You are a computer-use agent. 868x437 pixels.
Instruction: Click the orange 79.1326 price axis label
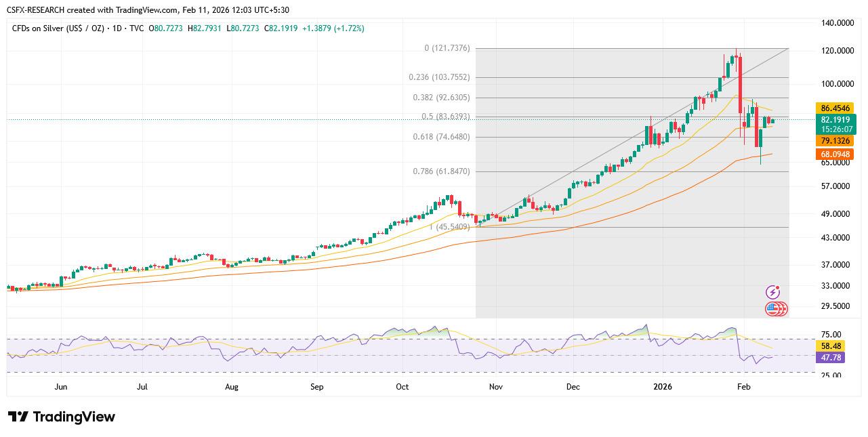(x=835, y=141)
